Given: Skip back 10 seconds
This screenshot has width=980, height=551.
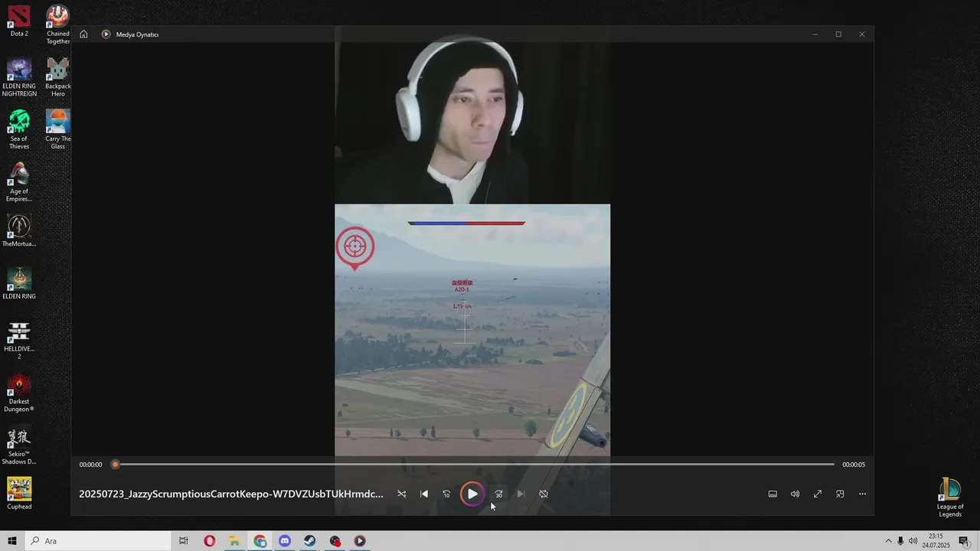Looking at the screenshot, I should [x=446, y=494].
